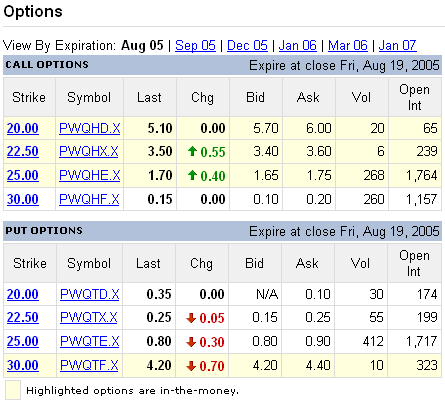
Task: Click open interest 323 for PWQTF.X
Action: tap(427, 365)
